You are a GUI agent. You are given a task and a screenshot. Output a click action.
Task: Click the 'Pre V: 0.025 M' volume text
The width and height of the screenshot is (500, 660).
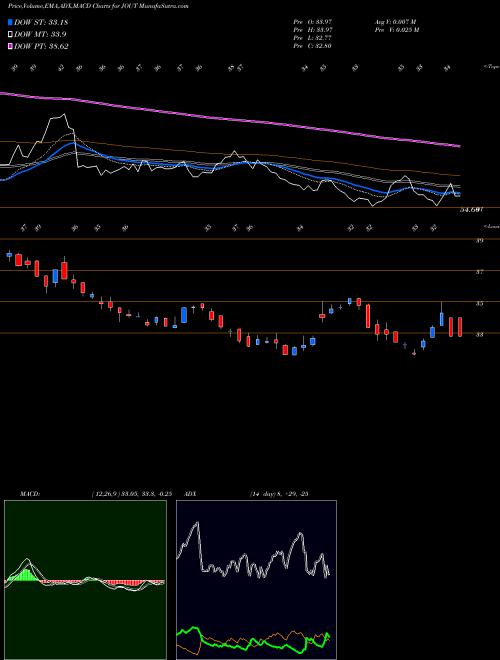pos(396,30)
